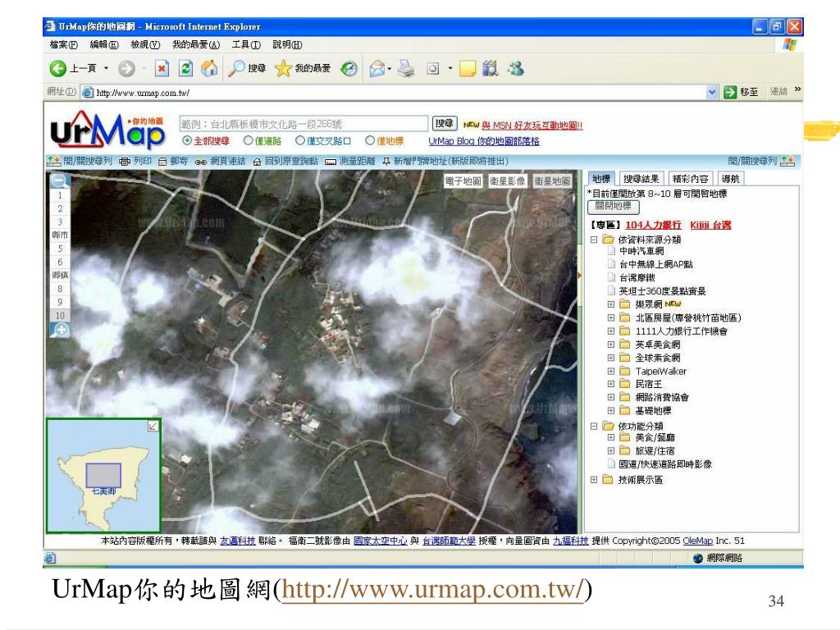
Task: Collapse the overview mini-map arrow icon
Action: (153, 426)
